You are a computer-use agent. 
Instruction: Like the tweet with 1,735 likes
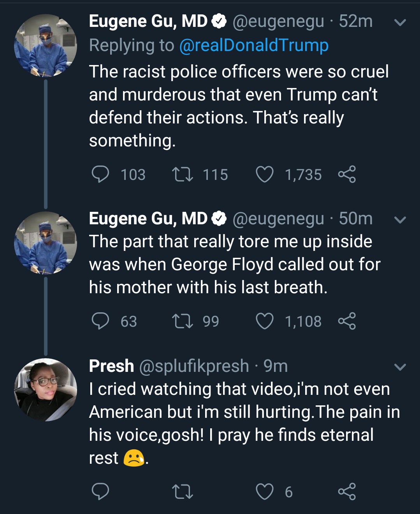click(265, 174)
